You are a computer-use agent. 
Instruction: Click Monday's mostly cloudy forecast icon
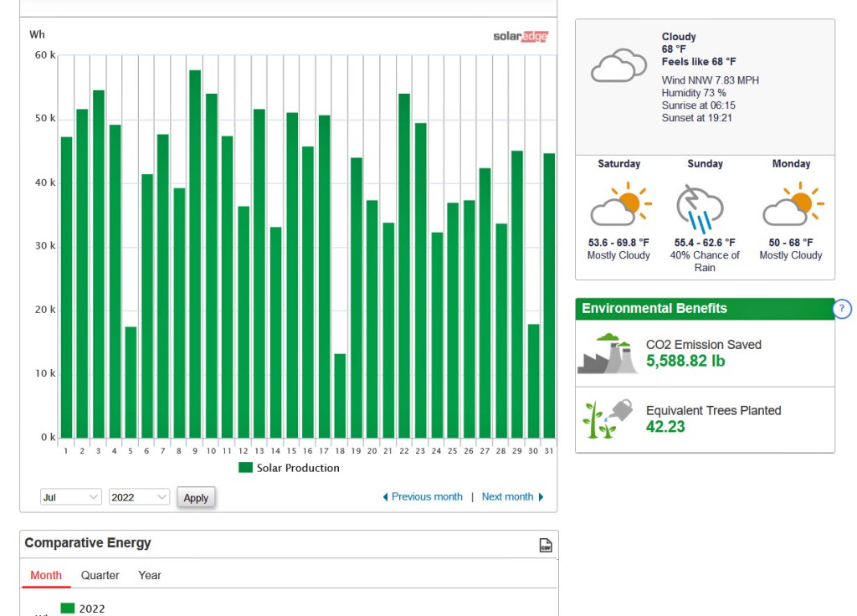pyautogui.click(x=793, y=204)
